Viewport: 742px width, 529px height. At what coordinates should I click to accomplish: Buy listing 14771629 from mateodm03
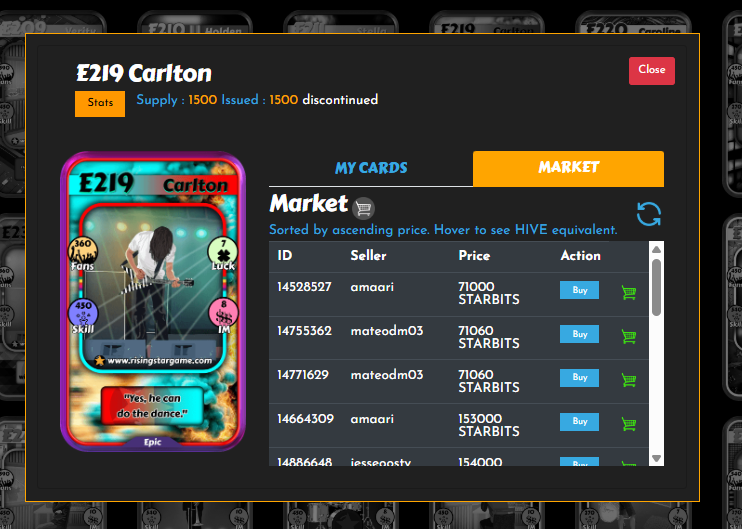(579, 378)
